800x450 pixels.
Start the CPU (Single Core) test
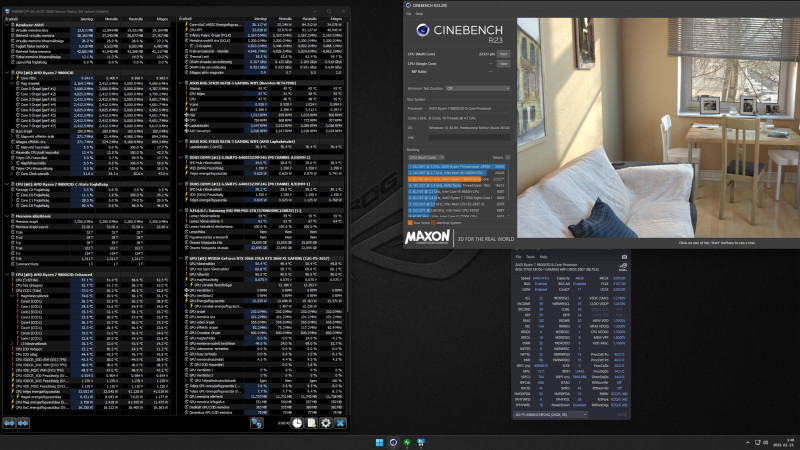point(504,64)
